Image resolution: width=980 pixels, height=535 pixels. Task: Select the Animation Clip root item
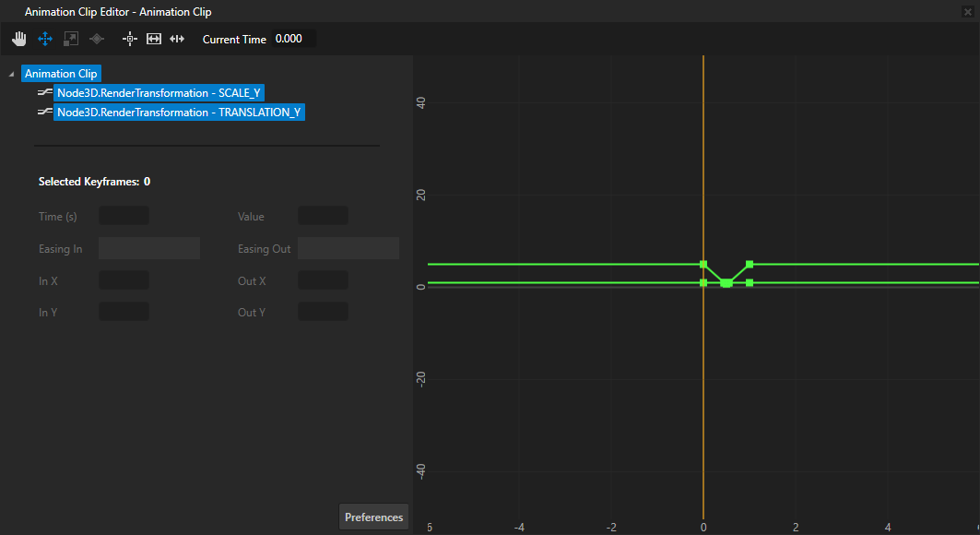pos(60,73)
